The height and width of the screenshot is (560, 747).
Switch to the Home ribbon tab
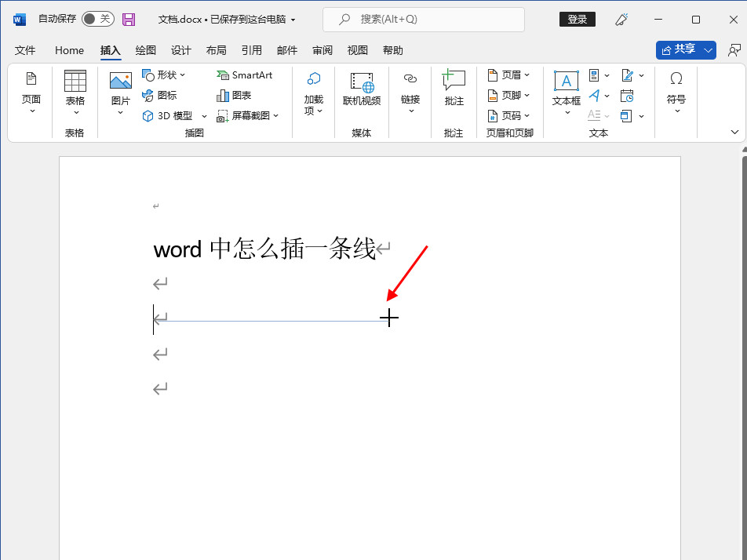(69, 50)
